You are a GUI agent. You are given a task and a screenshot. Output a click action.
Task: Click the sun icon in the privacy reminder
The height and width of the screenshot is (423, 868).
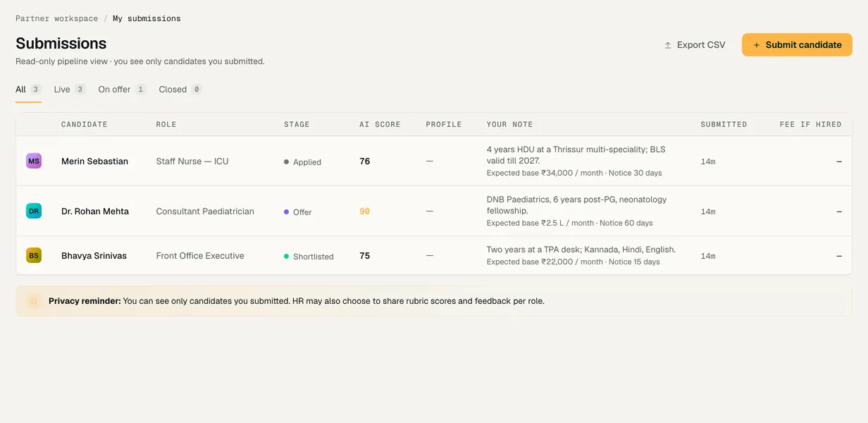point(33,301)
